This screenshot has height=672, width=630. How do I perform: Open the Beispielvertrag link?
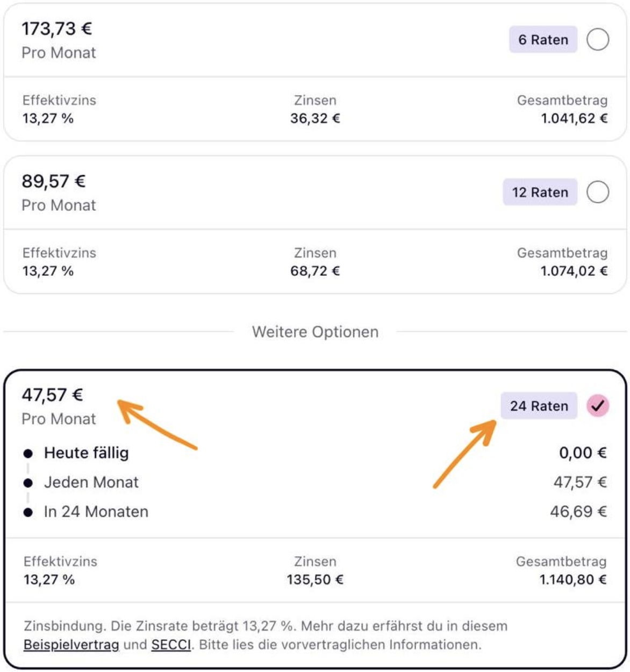tap(71, 645)
